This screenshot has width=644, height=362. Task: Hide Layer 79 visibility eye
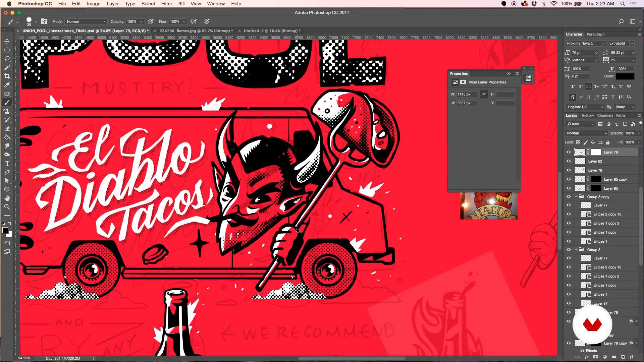point(569,152)
